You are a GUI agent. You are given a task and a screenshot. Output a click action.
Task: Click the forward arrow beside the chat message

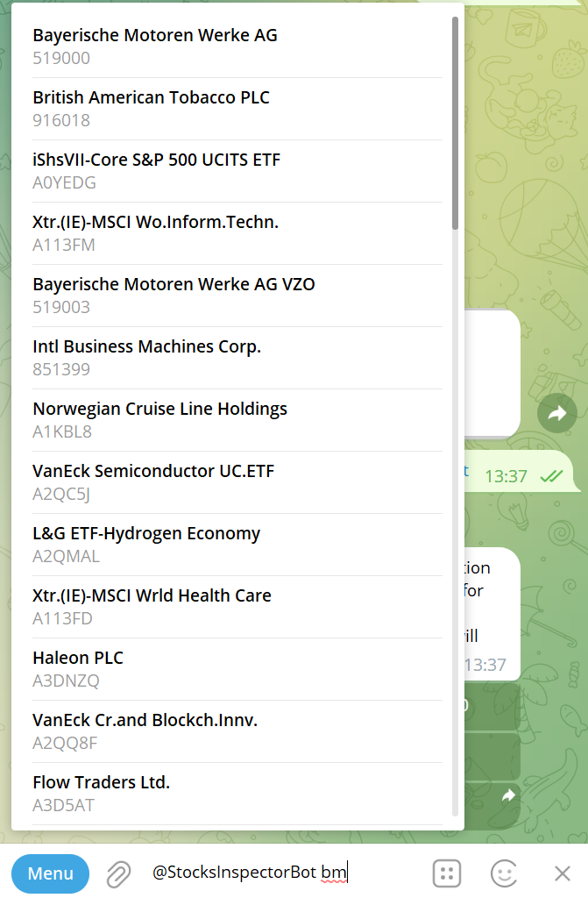click(x=556, y=414)
